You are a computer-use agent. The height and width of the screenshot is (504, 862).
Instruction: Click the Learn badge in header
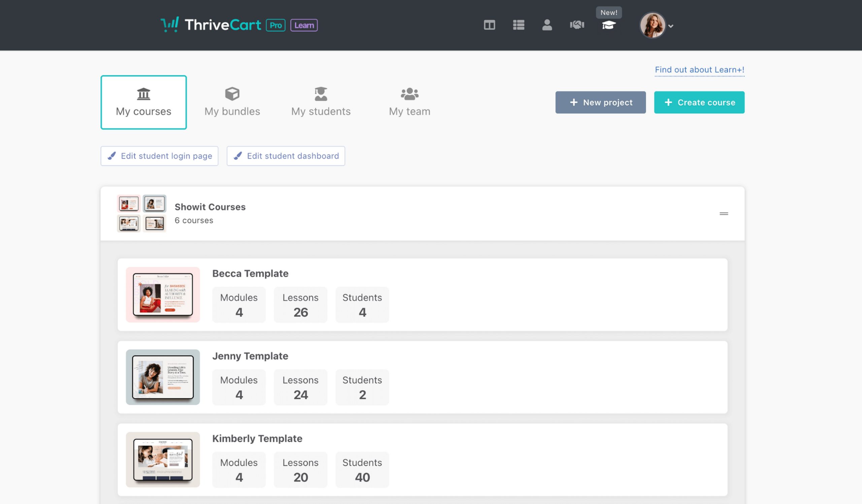pyautogui.click(x=304, y=25)
